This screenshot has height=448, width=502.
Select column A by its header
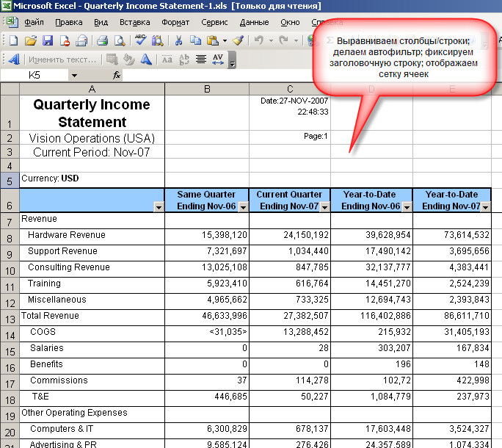click(92, 89)
